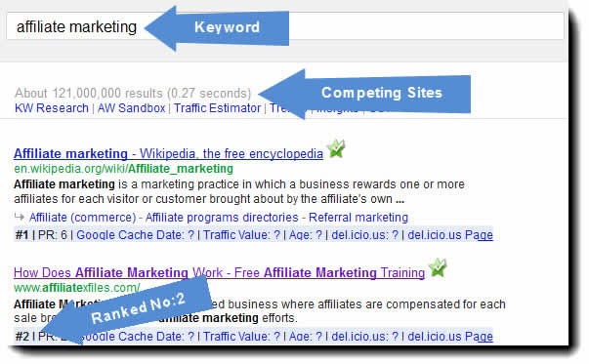Screen dimensions: 589x364
Task: Click the en.wikipedia.org green URL
Action: [124, 169]
